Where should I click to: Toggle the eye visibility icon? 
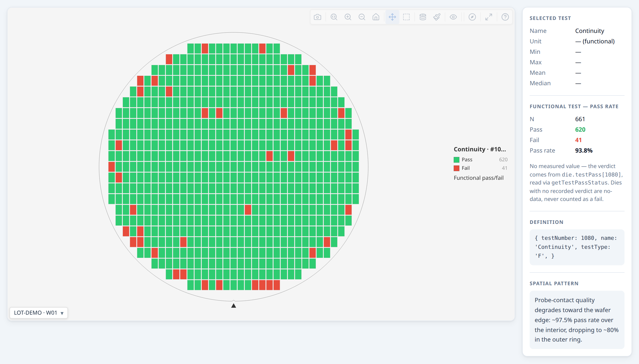point(453,17)
